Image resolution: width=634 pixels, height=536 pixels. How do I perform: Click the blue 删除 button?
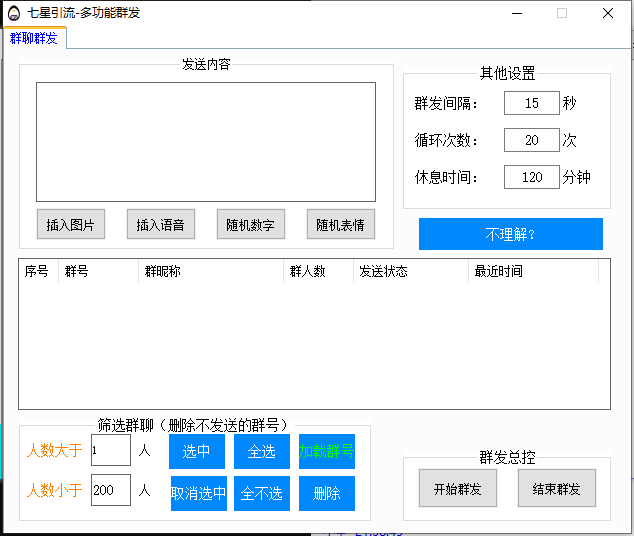coord(327,494)
